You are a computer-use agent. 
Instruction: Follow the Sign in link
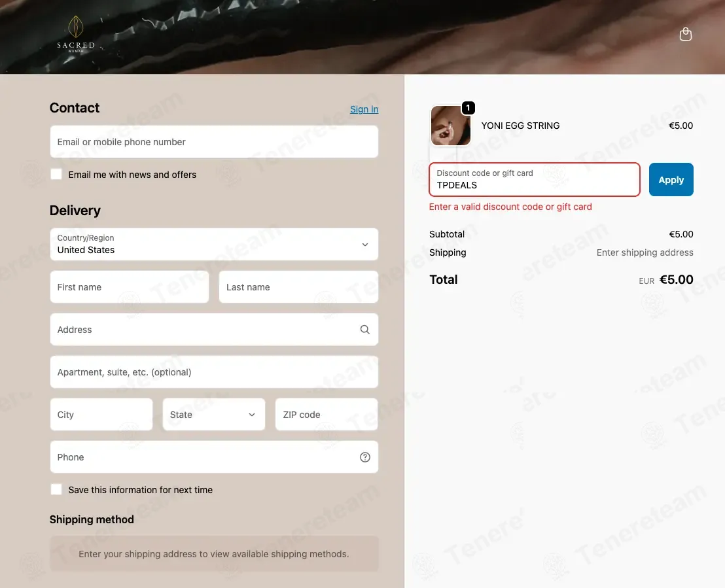pyautogui.click(x=364, y=110)
